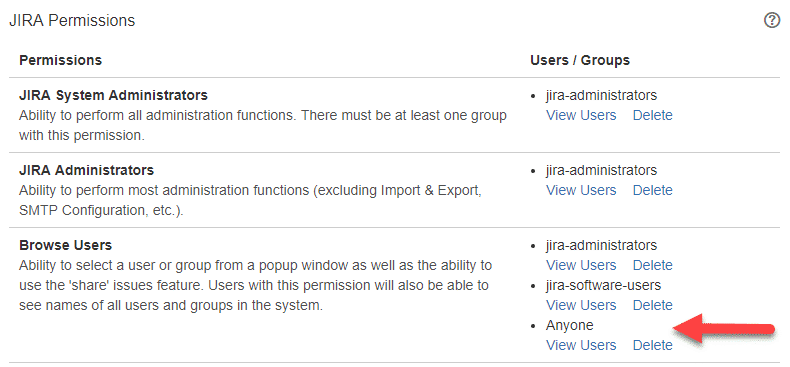Click the Anyone group name text
The height and width of the screenshot is (367, 790).
click(x=570, y=326)
